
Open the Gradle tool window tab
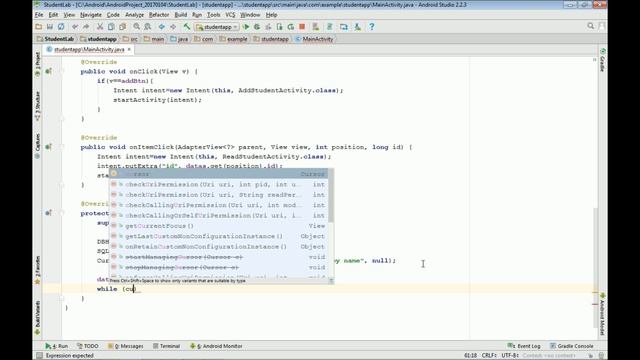click(602, 60)
